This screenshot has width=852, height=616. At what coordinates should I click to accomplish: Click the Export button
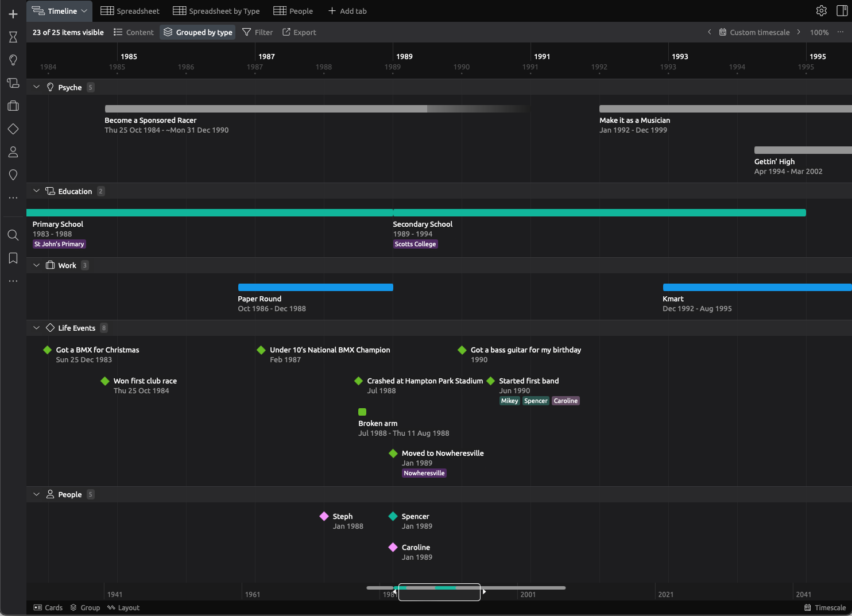tap(299, 32)
